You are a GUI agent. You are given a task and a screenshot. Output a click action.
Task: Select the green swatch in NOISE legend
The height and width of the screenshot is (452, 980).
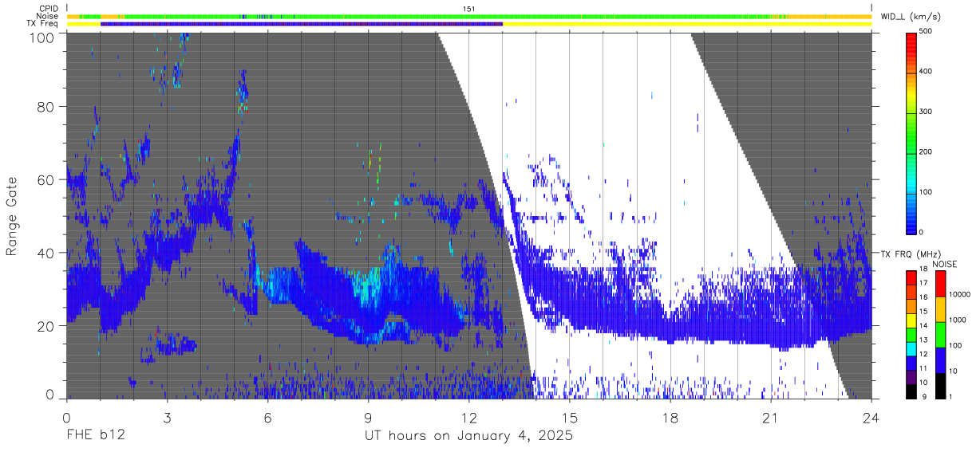(x=940, y=335)
